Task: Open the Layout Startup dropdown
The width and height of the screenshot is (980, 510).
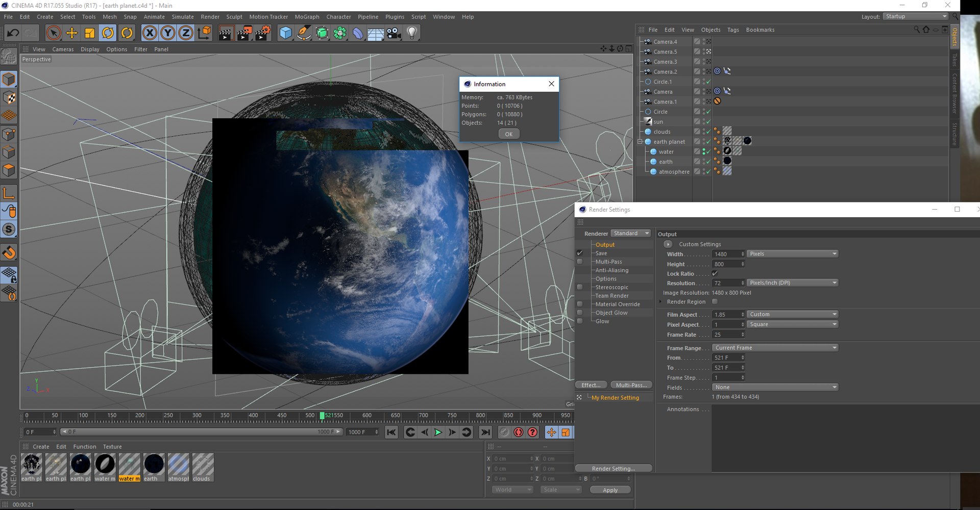Action: [x=916, y=16]
